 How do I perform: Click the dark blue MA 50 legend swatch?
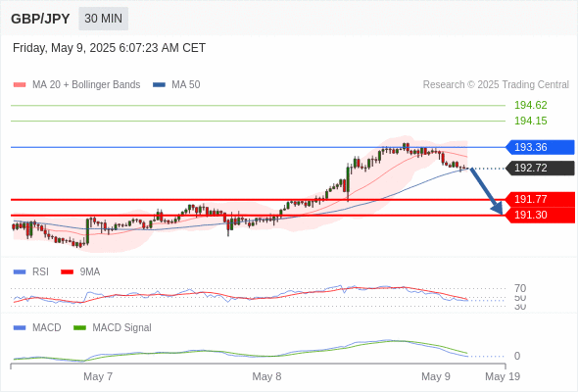(x=159, y=85)
